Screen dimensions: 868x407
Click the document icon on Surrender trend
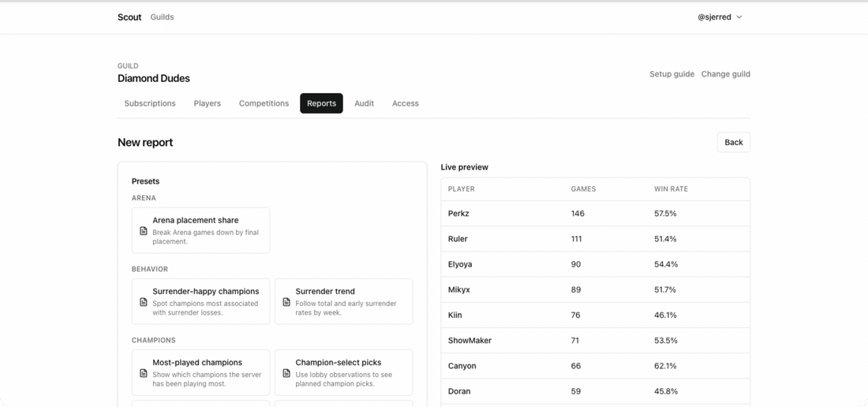(x=286, y=302)
